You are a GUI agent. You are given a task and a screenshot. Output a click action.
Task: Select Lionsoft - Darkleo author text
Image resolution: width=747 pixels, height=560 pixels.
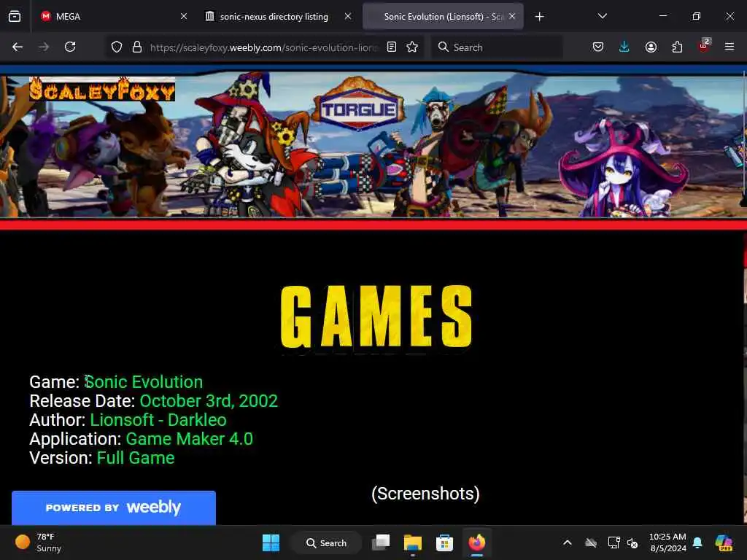[158, 420]
